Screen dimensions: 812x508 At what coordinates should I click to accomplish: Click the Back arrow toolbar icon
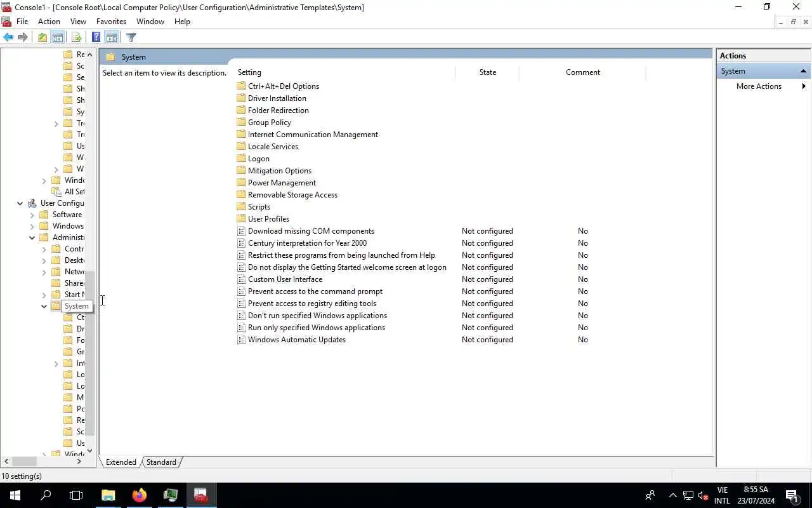pyautogui.click(x=8, y=37)
